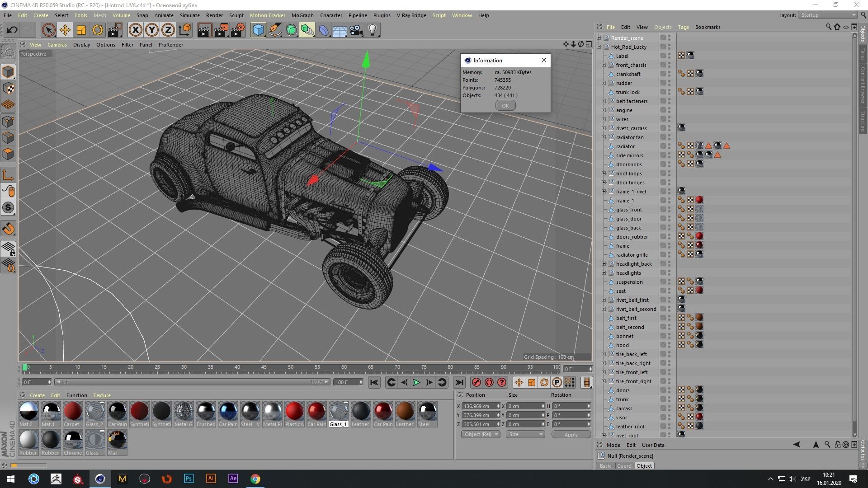Toggle visibility dots for radiator object
Viewport: 868px width, 488px height.
670,146
